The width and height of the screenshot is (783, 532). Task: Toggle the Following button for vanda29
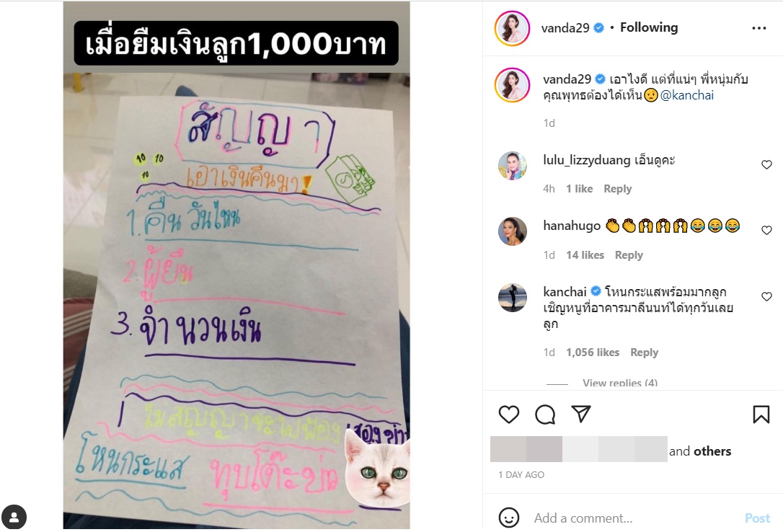649,27
